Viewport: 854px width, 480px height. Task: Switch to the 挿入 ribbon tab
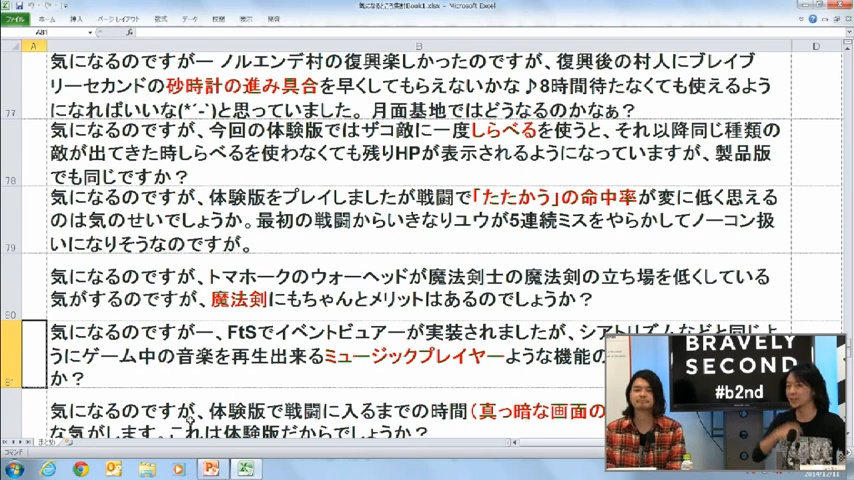76,19
